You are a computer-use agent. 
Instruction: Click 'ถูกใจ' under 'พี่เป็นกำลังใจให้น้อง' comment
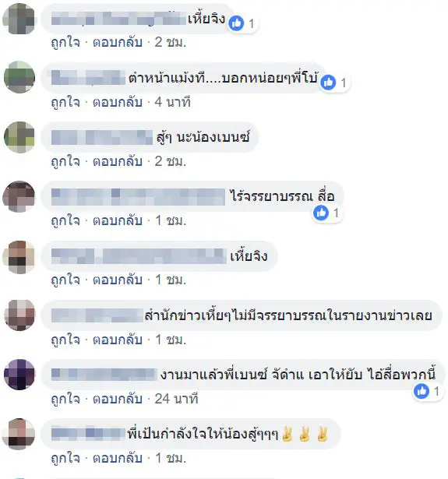click(65, 458)
